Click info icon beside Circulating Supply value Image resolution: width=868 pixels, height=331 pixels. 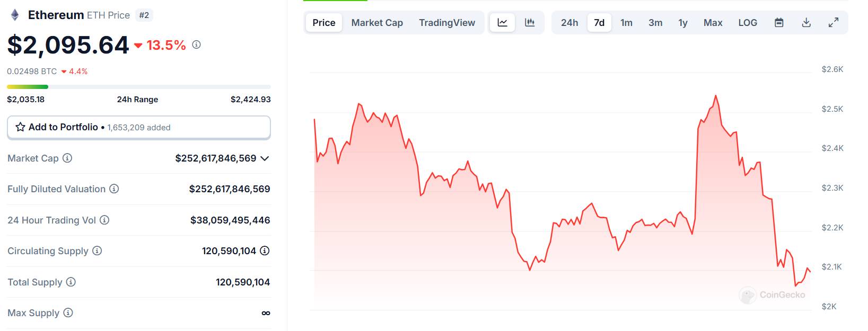pyautogui.click(x=265, y=251)
